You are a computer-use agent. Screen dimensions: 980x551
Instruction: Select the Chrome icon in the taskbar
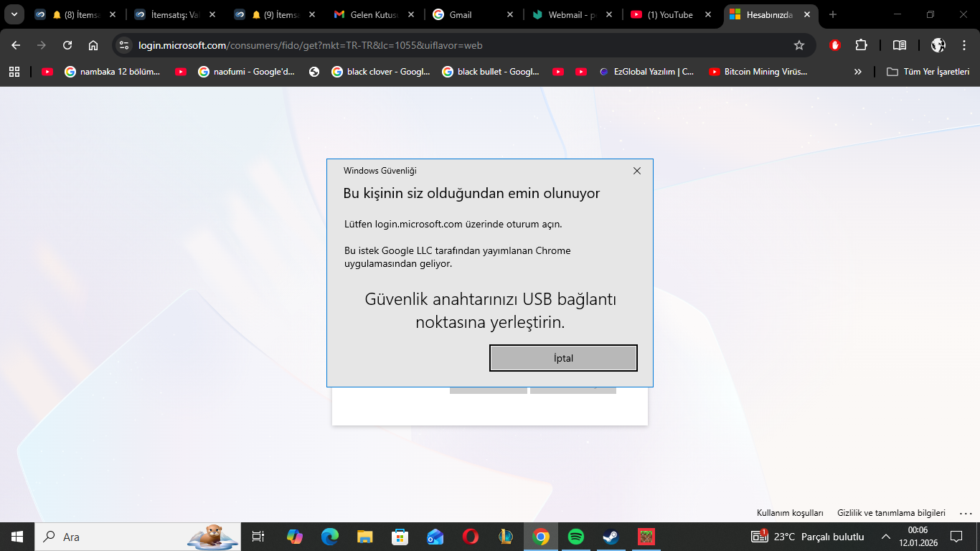tap(541, 537)
